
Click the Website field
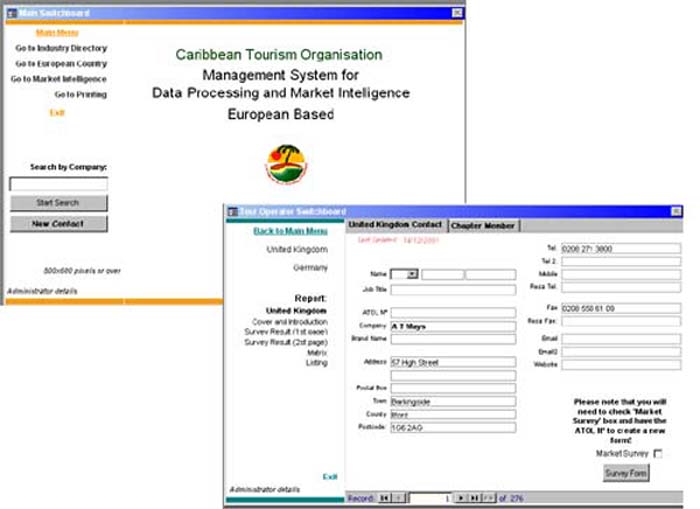621,365
